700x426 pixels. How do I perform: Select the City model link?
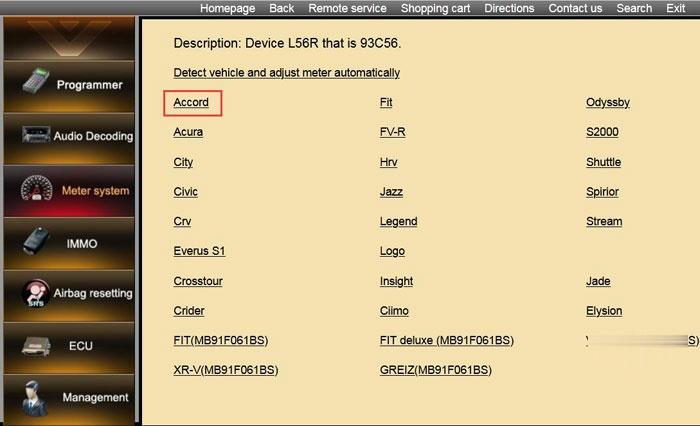coord(183,162)
